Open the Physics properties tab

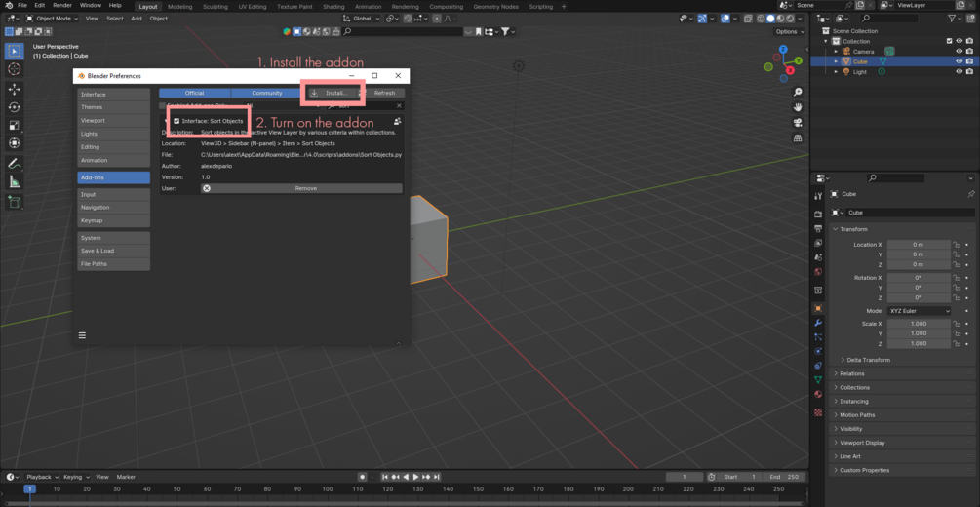pyautogui.click(x=818, y=351)
